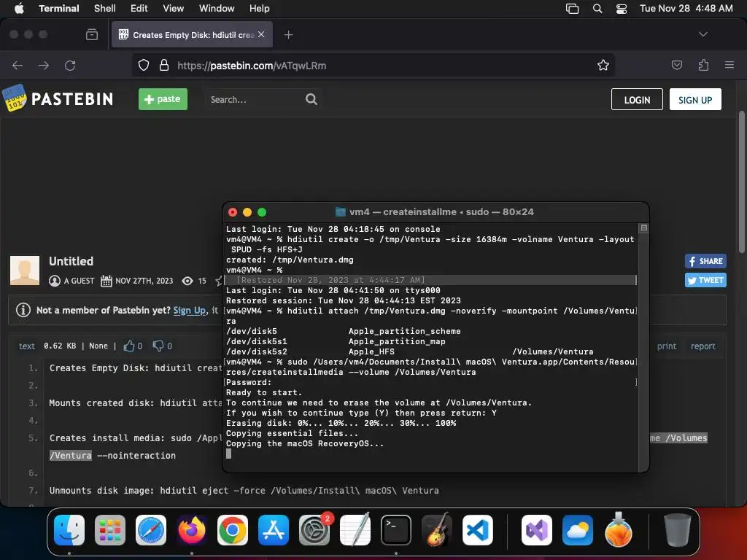Open the browser extensions puzzle icon
Image resolution: width=747 pixels, height=560 pixels.
pos(703,65)
